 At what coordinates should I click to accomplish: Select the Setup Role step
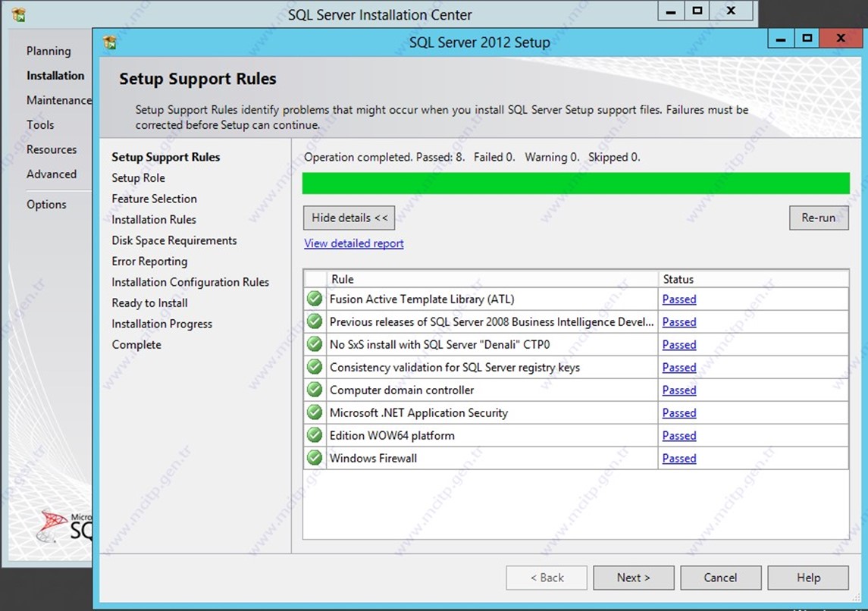pos(139,177)
